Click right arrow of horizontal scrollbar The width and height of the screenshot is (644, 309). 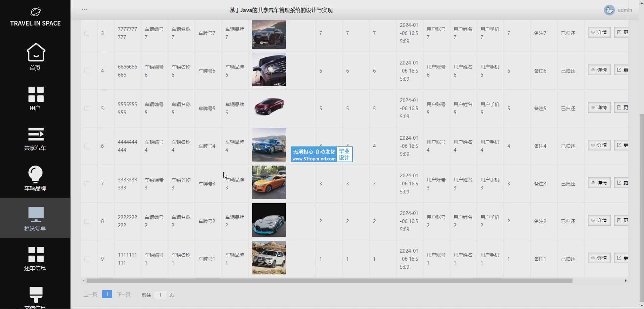[626, 280]
